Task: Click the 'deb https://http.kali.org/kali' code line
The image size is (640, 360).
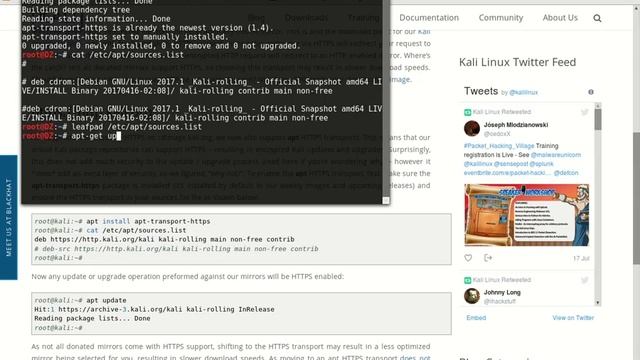Action: [164, 239]
